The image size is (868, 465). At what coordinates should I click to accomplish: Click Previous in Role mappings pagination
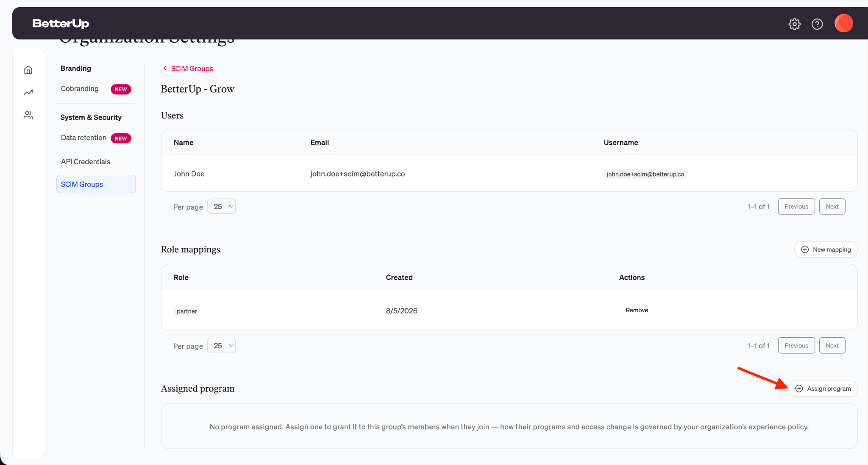796,346
